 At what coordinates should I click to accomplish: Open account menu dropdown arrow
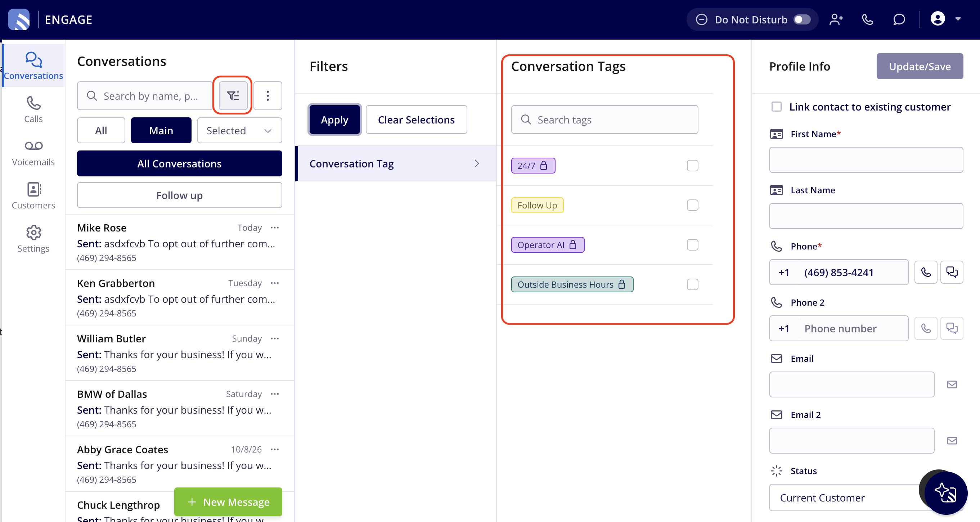pyautogui.click(x=958, y=19)
